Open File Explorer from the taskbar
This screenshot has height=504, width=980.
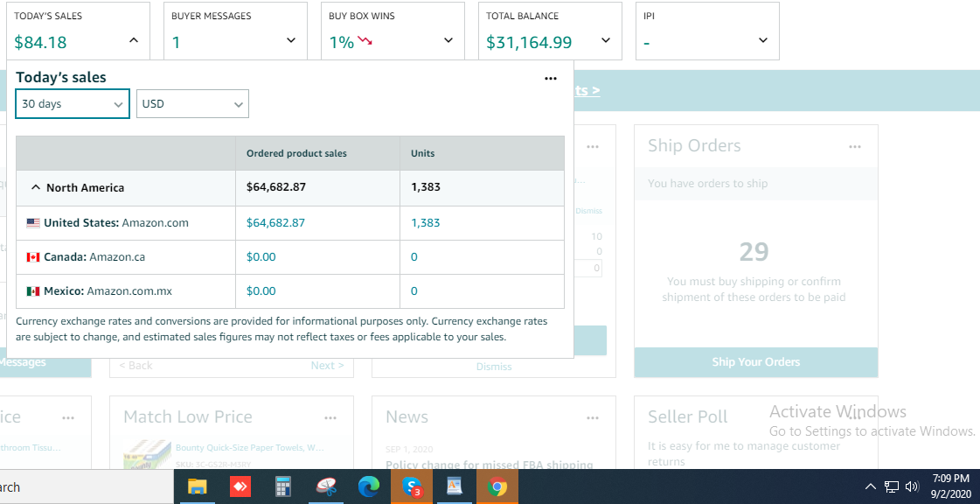point(197,486)
